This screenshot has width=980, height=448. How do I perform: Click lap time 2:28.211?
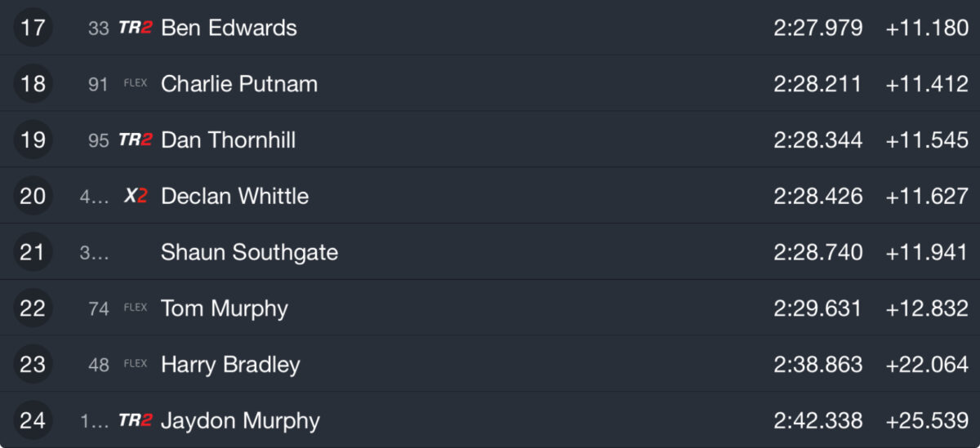tap(817, 83)
